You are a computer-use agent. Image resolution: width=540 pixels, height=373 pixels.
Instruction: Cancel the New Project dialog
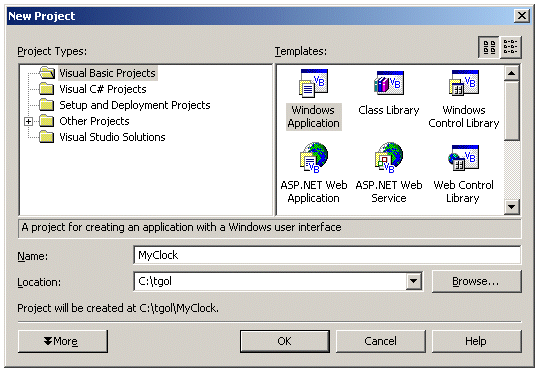381,341
